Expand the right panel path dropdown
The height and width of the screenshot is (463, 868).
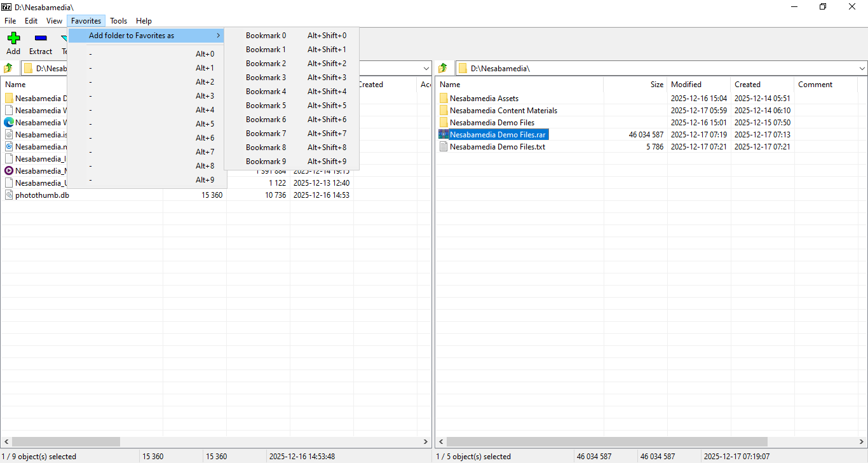862,68
